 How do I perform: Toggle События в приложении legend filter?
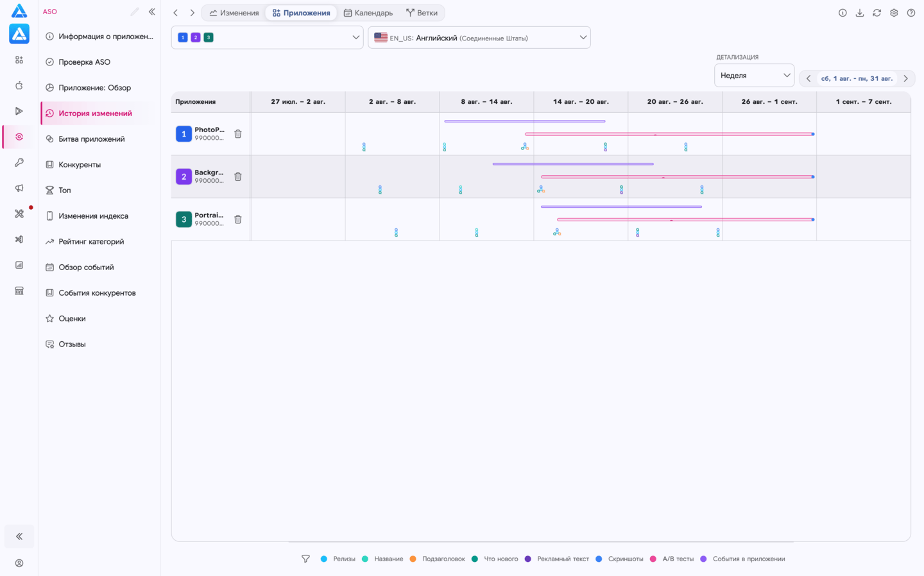point(742,559)
